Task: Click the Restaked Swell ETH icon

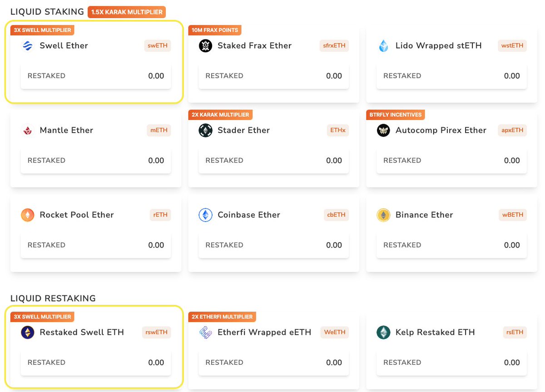Action: point(28,332)
